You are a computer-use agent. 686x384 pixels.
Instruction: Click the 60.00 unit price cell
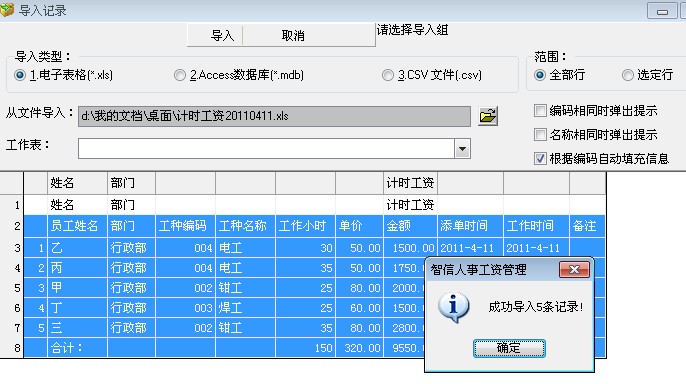[x=360, y=308]
